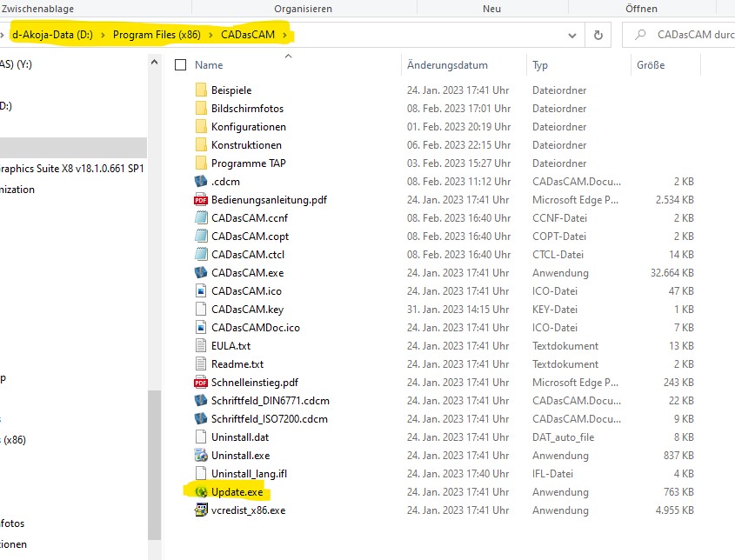Click the CADasCAM.ccnf file icon
The height and width of the screenshot is (560, 735).
[x=201, y=218]
